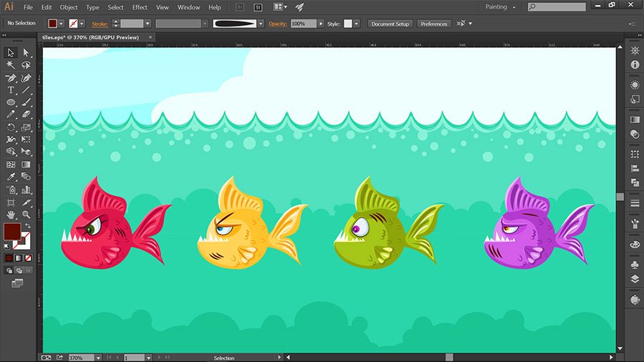This screenshot has height=362, width=644.
Task: Select the Scale tool
Action: pyautogui.click(x=26, y=127)
